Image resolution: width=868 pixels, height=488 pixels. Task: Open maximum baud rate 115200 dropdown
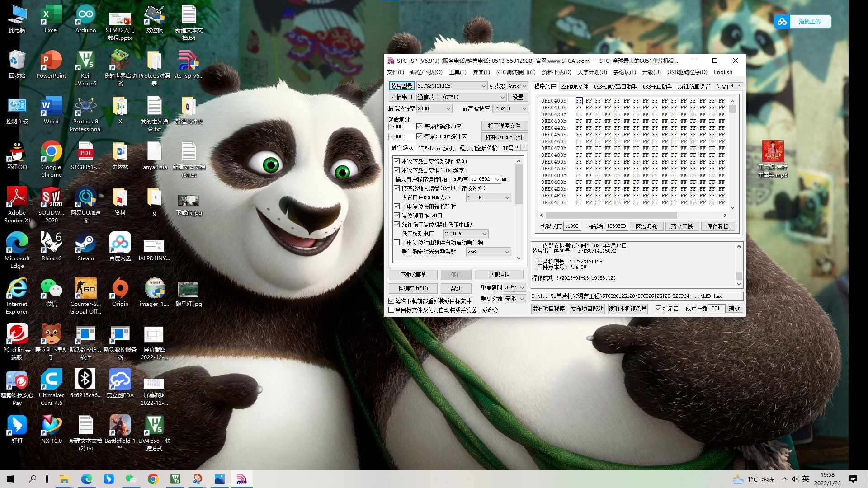pos(524,108)
